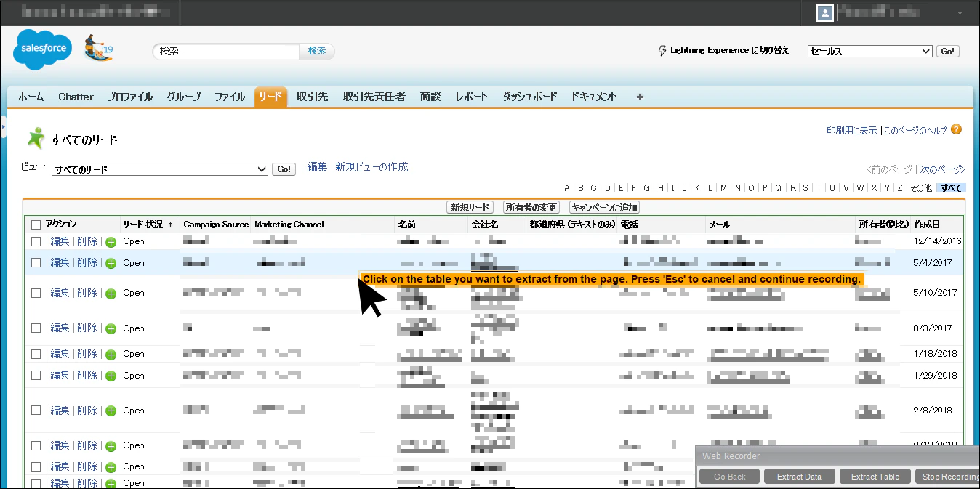This screenshot has width=980, height=489.
Task: Click green plus icon in 1/29/2018 row
Action: pyautogui.click(x=111, y=376)
